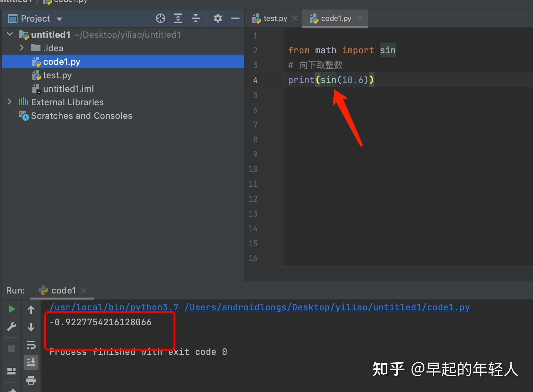Select External Libraries row
Image resolution: width=533 pixels, height=392 pixels.
(x=123, y=102)
